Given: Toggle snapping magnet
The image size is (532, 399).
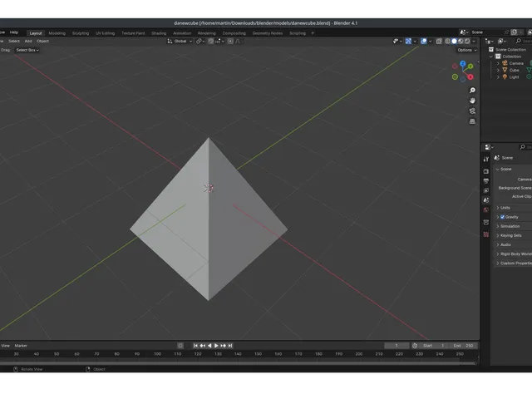Looking at the screenshot, I should 210,41.
